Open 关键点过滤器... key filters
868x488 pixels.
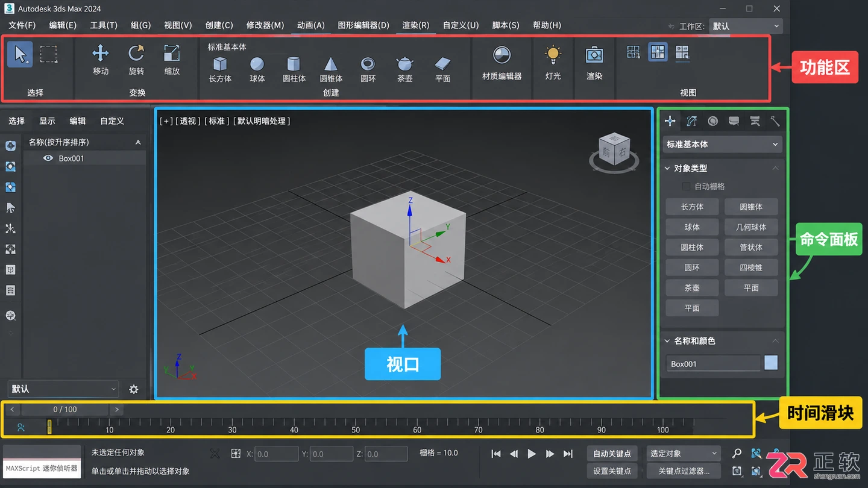click(683, 471)
